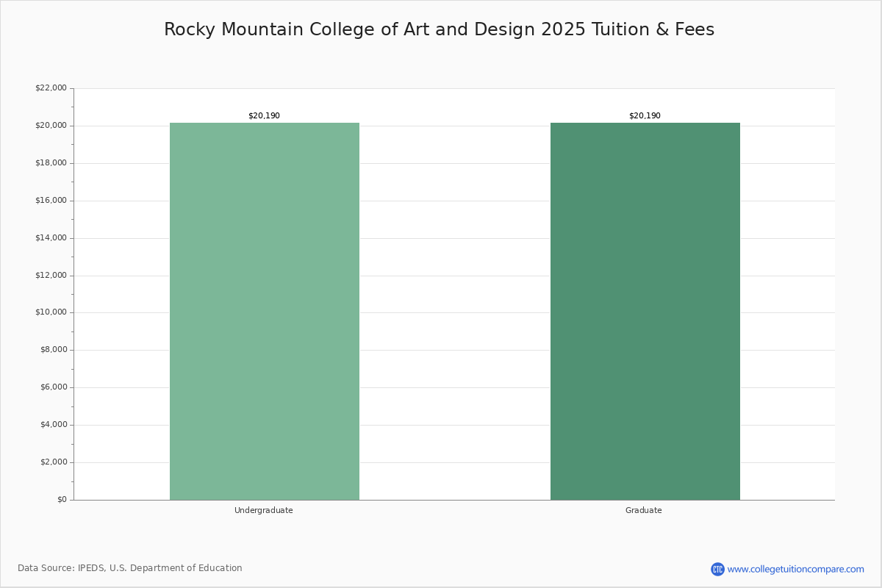
Task: Click the $20,190 label above Undergraduate bar
Action: coord(264,115)
